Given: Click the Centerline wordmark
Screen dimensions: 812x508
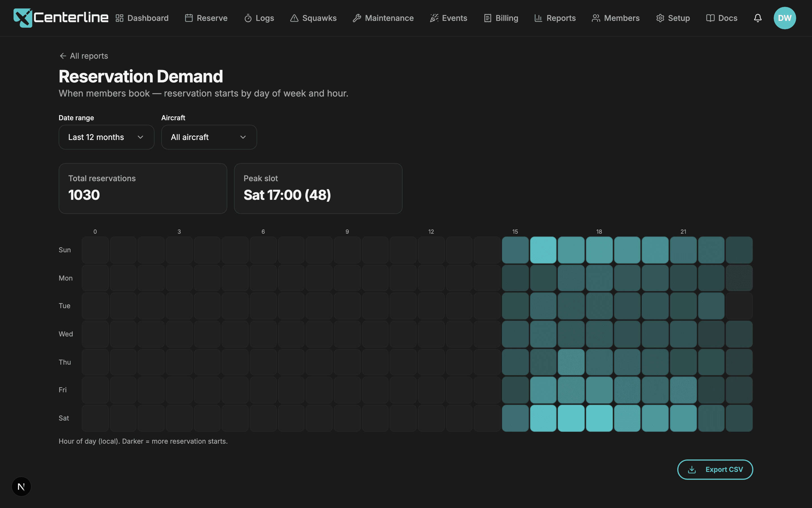Looking at the screenshot, I should pyautogui.click(x=71, y=17).
